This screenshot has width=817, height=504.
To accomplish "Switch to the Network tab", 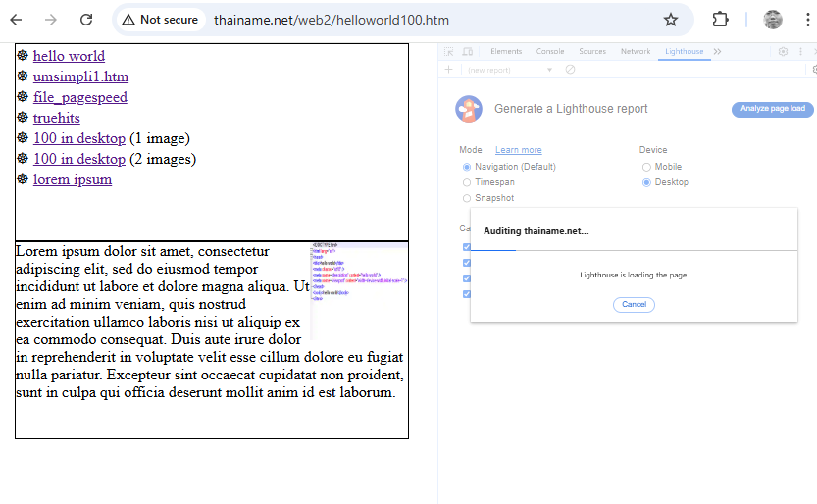I will coord(636,51).
